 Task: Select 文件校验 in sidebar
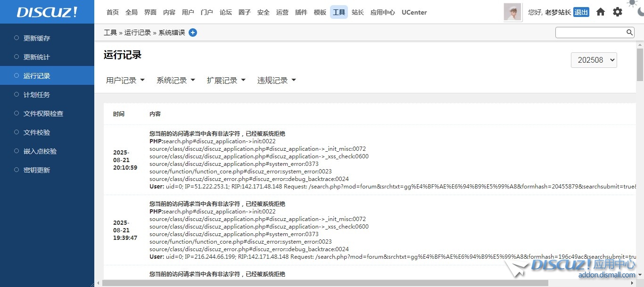47,132
